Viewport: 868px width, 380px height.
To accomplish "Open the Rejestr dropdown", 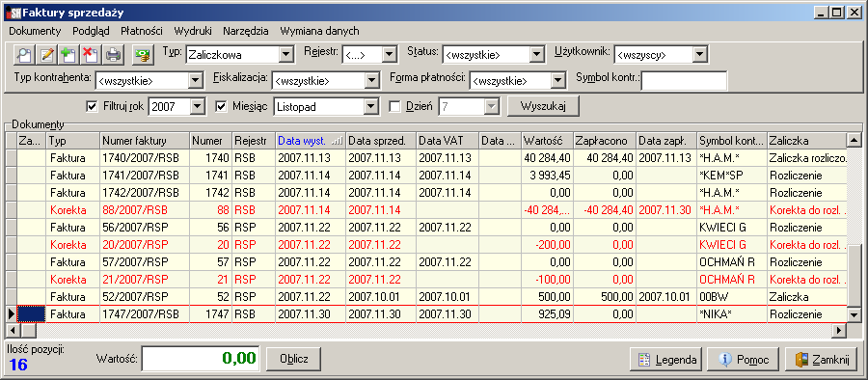I will click(390, 54).
